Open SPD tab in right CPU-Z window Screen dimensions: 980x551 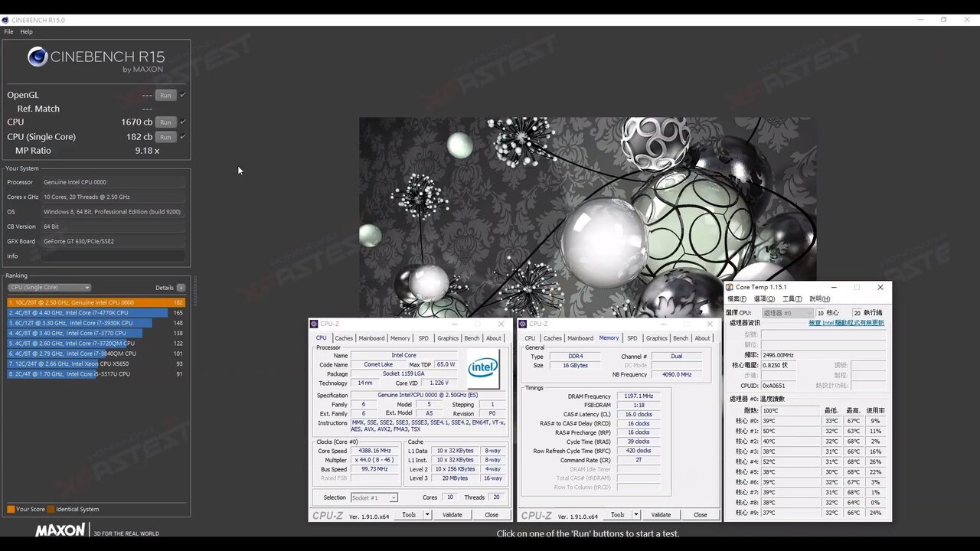click(x=632, y=338)
